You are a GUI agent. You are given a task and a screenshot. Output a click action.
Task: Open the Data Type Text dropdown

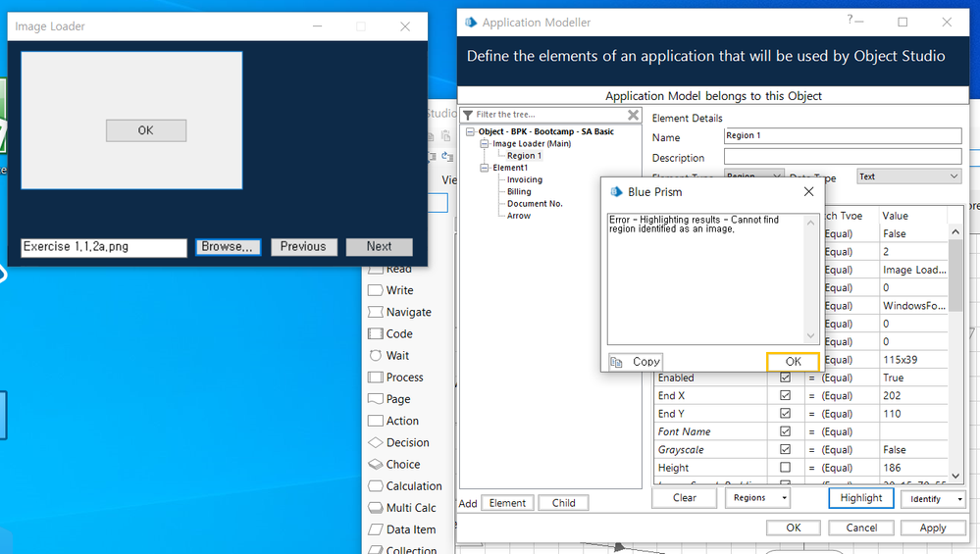(x=908, y=176)
